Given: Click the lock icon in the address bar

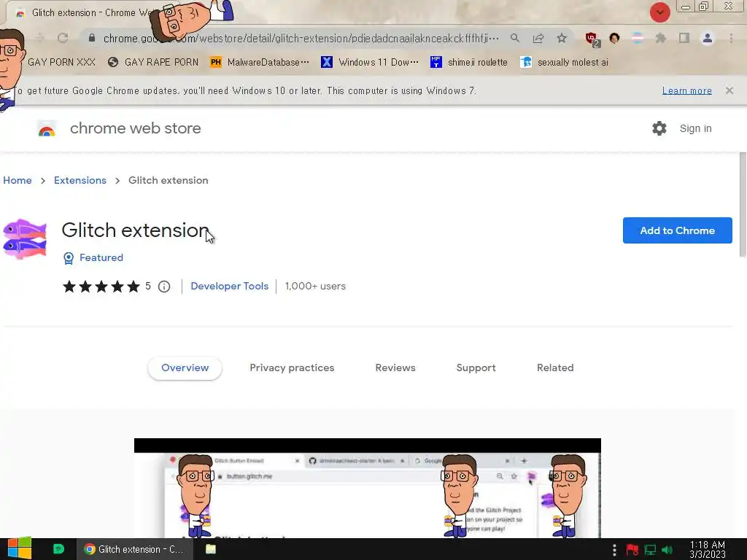Looking at the screenshot, I should click(92, 38).
